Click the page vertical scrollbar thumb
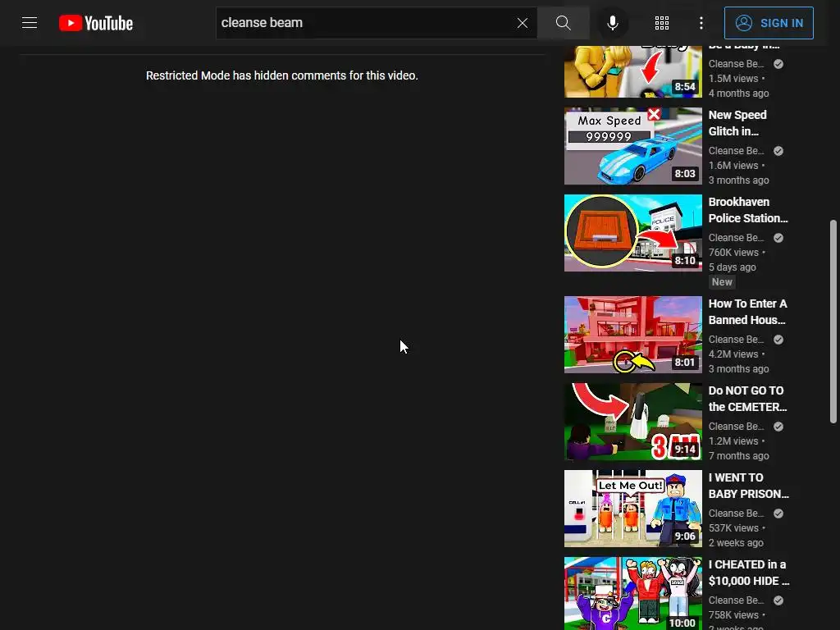 point(833,322)
